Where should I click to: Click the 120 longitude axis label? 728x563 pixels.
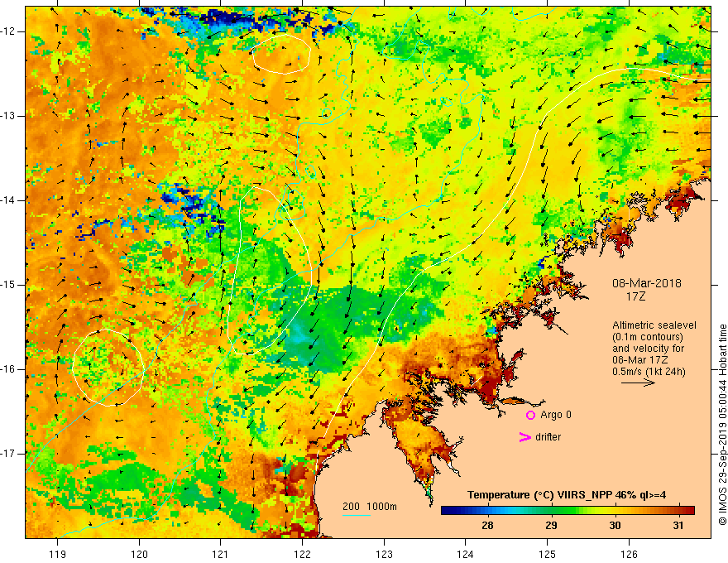[x=139, y=554]
